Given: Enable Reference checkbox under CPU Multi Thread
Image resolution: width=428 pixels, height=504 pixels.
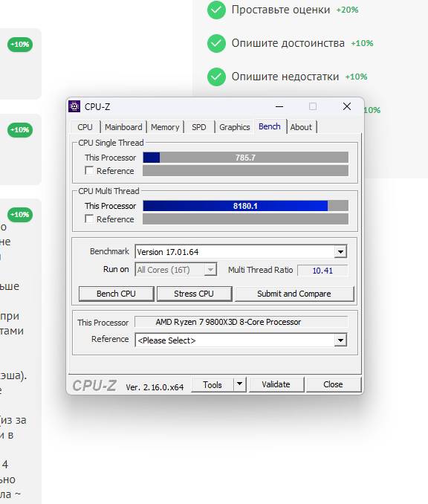Looking at the screenshot, I should [x=89, y=219].
